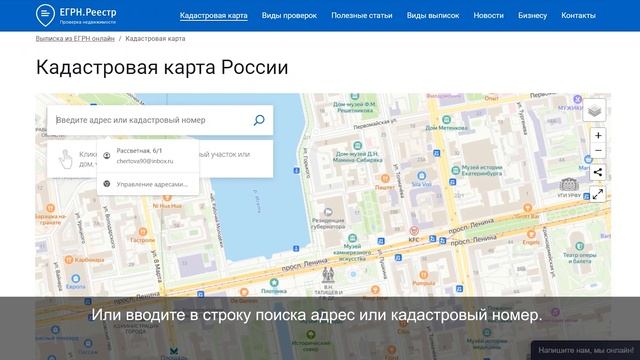
Task: Click the Дом-музей Д.Н. Мамина-Сибиряка marker
Action: [358, 145]
